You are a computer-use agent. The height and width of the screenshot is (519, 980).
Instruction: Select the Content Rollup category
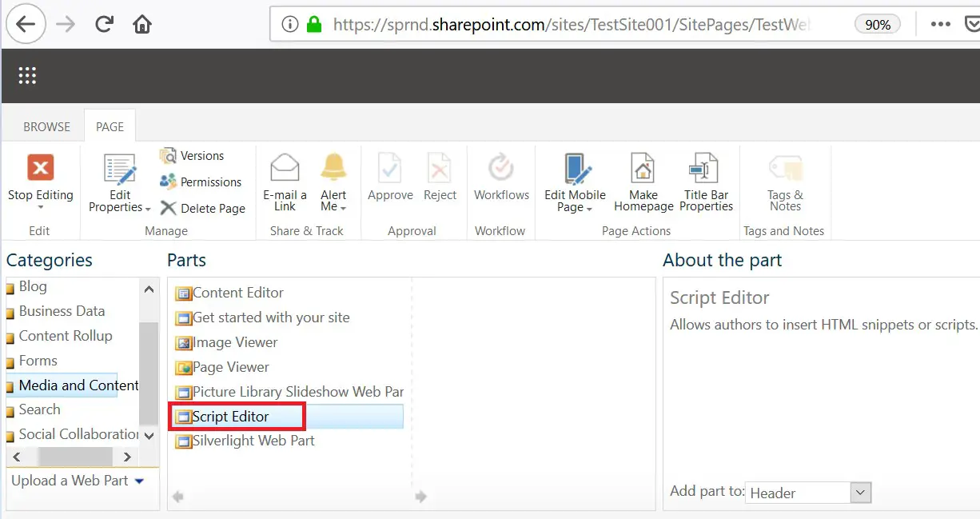[x=66, y=336]
